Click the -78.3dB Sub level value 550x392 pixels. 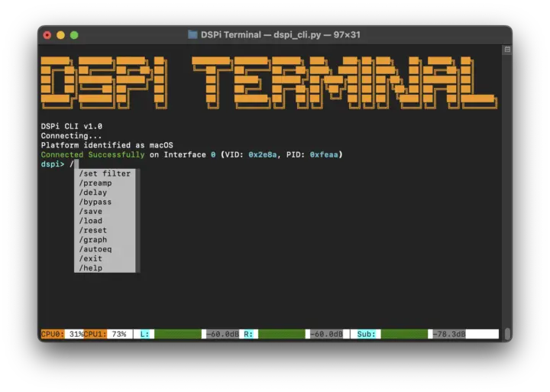[x=449, y=334]
